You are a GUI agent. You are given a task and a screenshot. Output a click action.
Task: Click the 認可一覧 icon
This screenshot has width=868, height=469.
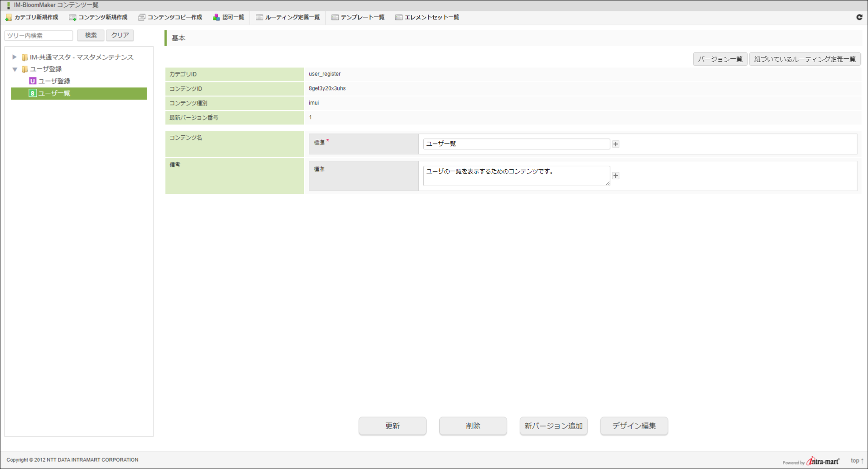pos(216,18)
